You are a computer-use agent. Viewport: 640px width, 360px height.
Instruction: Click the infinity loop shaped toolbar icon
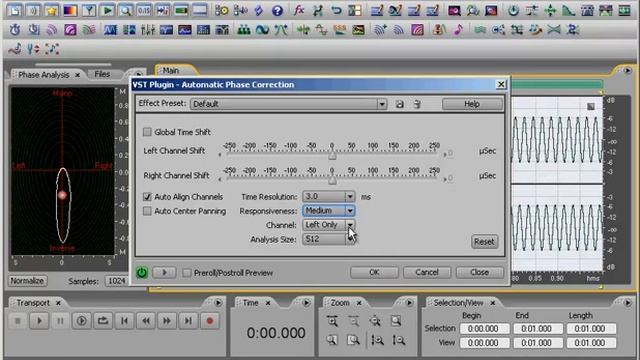click(x=262, y=29)
